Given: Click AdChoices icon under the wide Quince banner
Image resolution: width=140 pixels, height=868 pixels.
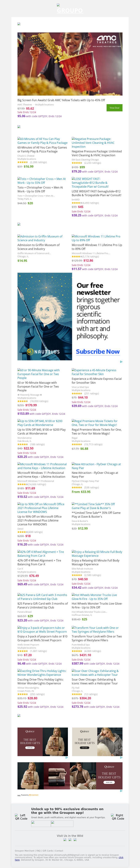Looking at the screenshot, I should point(121,790).
